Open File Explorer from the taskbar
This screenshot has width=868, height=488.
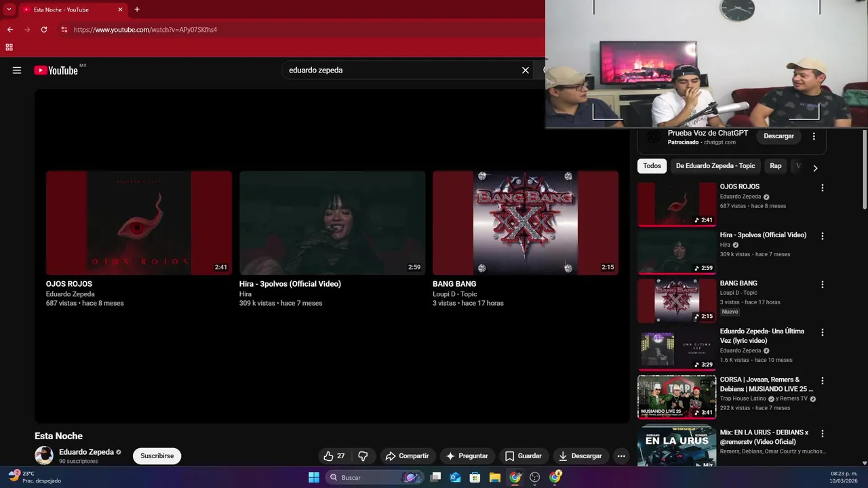coord(495,477)
